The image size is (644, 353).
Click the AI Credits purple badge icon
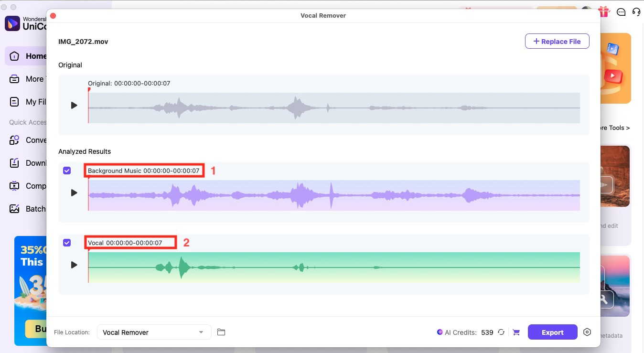440,332
